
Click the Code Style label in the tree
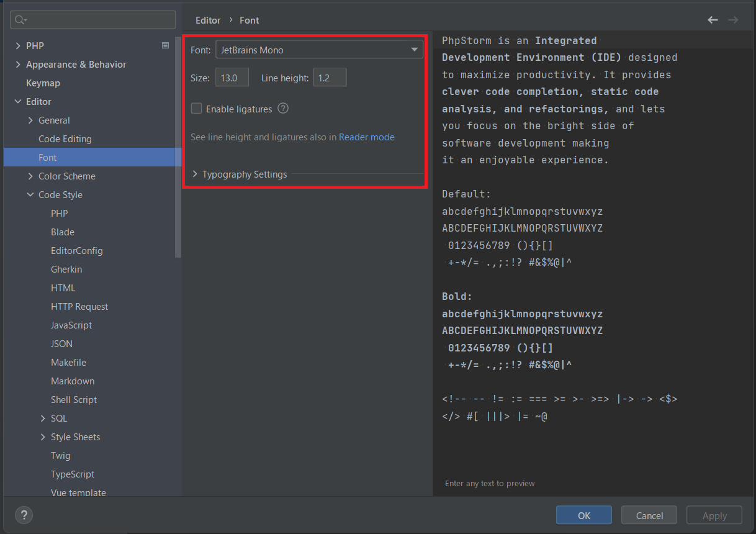[60, 195]
